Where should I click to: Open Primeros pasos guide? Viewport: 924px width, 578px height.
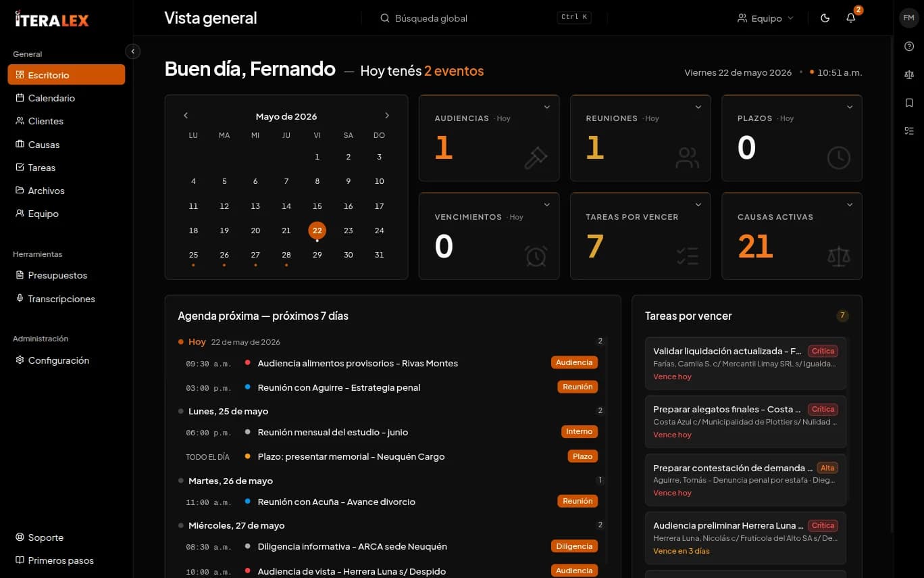click(x=66, y=560)
